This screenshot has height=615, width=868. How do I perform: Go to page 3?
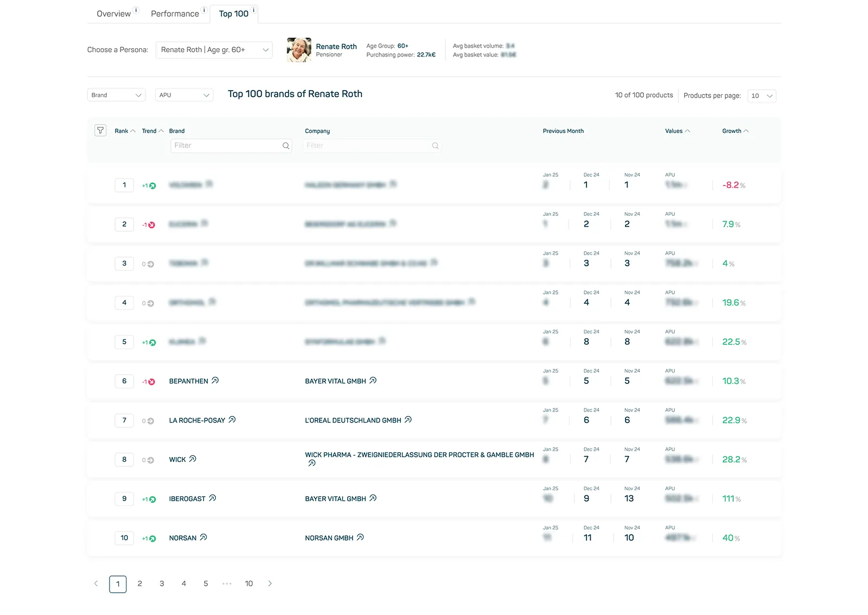coord(162,584)
